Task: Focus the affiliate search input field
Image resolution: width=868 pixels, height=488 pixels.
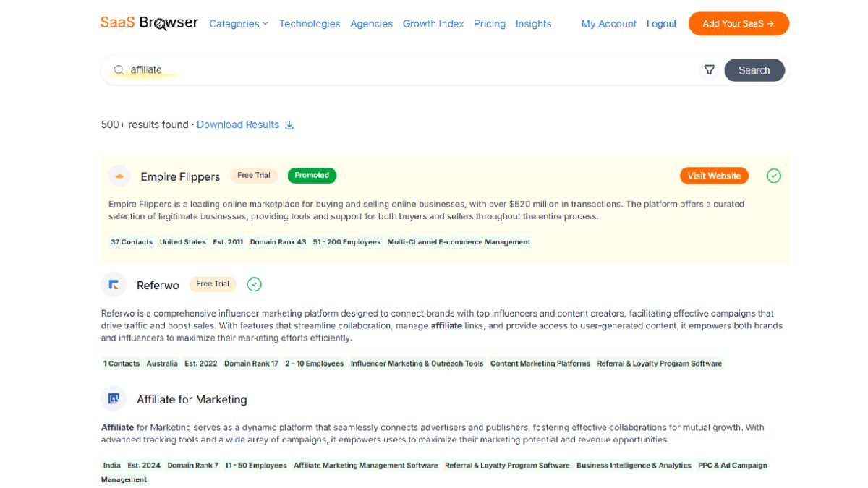Action: point(405,70)
